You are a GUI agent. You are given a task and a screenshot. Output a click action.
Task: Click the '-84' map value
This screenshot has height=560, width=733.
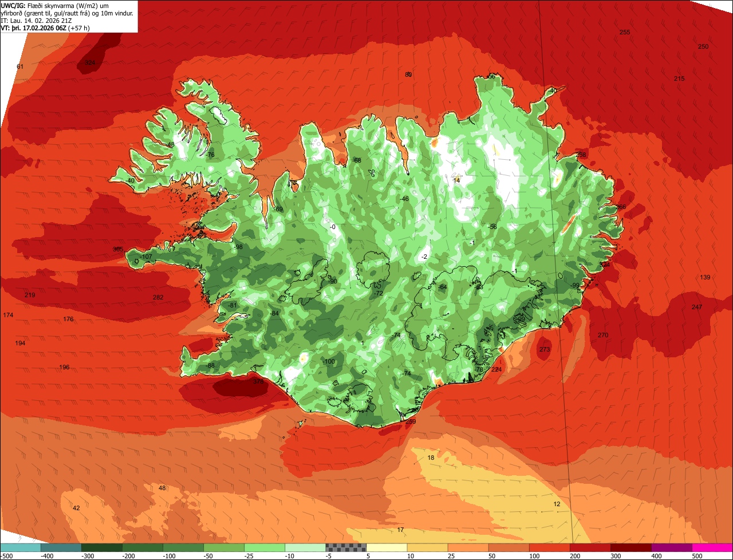click(x=274, y=313)
